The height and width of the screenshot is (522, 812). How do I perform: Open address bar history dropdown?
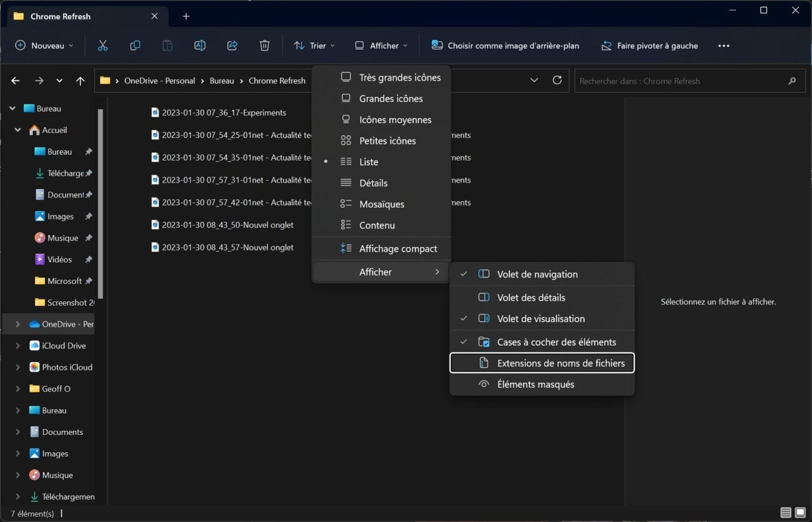534,80
